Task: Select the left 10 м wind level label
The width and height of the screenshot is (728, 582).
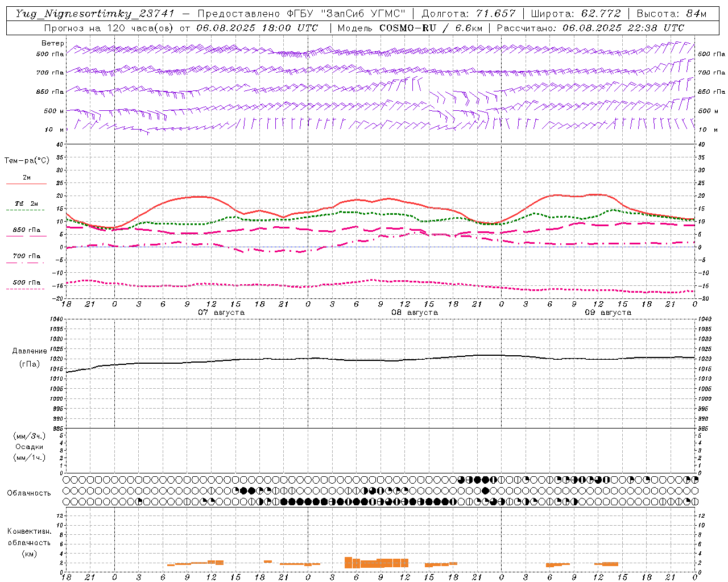Action: [x=55, y=130]
